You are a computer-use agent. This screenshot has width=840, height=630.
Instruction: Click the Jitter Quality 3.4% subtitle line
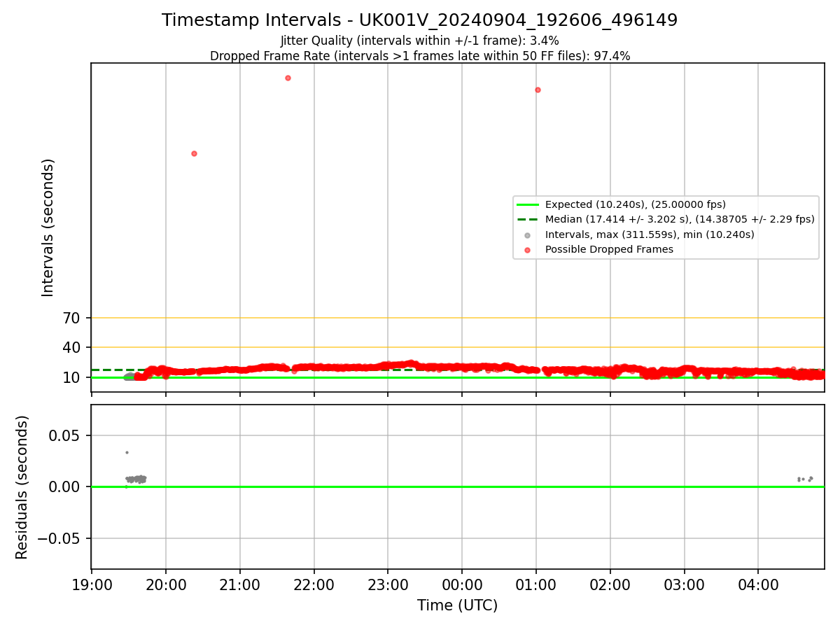[x=420, y=41]
